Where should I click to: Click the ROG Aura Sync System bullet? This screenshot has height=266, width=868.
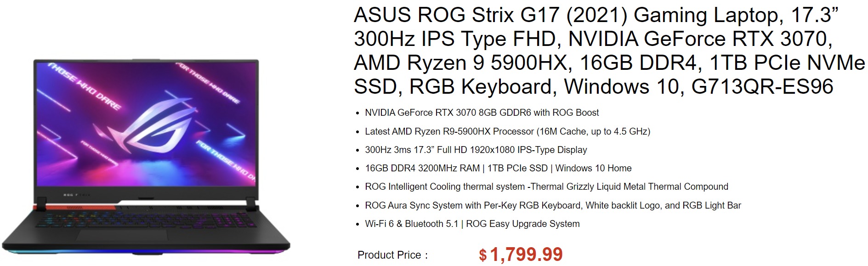pyautogui.click(x=553, y=205)
